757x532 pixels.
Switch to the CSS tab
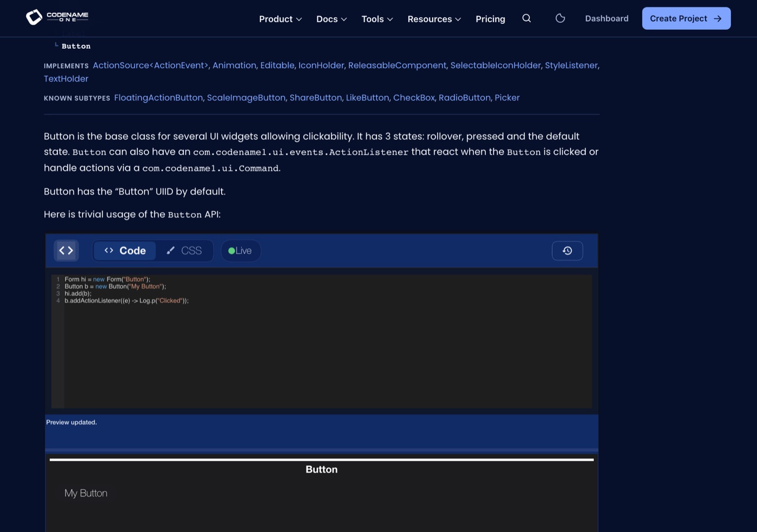click(x=184, y=251)
